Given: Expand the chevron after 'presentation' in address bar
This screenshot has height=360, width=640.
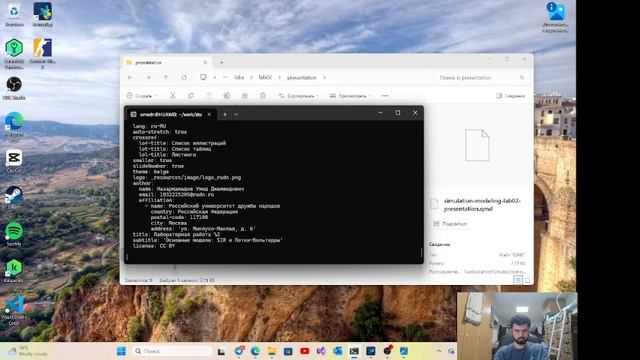Looking at the screenshot, I should tap(324, 77).
